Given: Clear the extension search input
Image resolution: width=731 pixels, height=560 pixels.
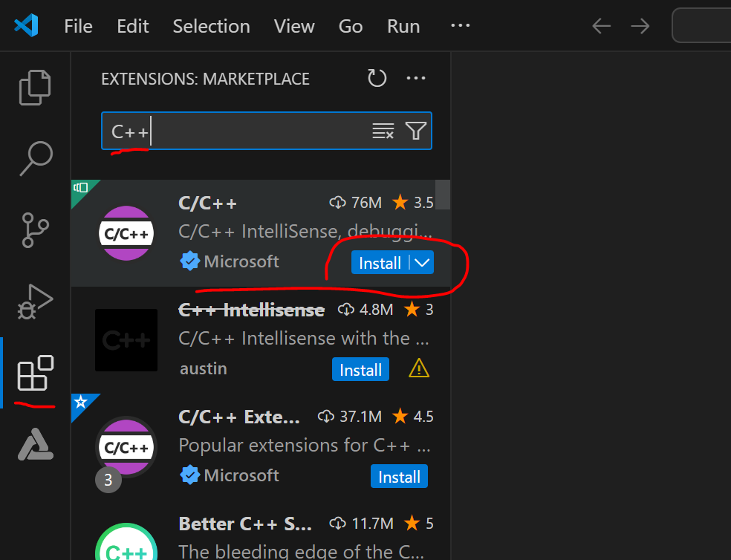Looking at the screenshot, I should coord(383,131).
